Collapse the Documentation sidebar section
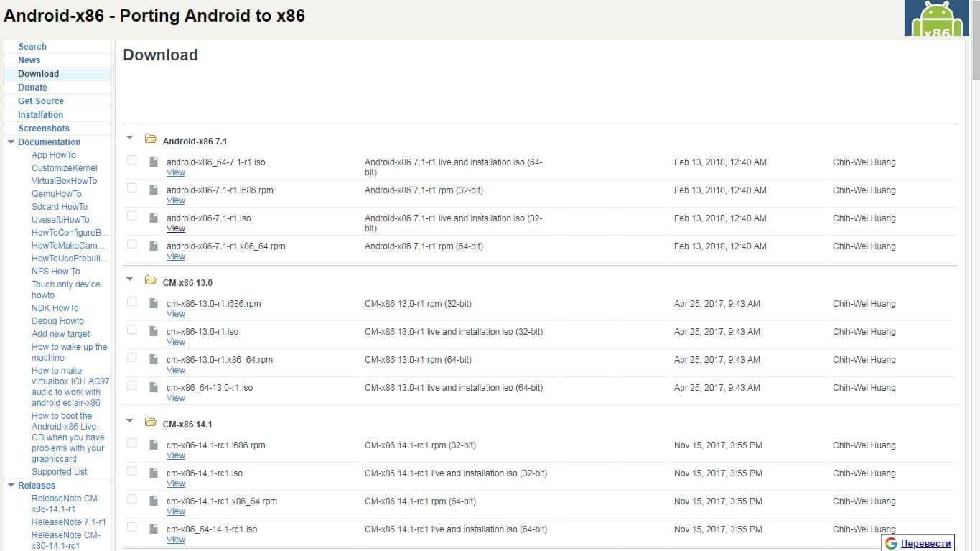The height and width of the screenshot is (551, 980). coord(11,142)
